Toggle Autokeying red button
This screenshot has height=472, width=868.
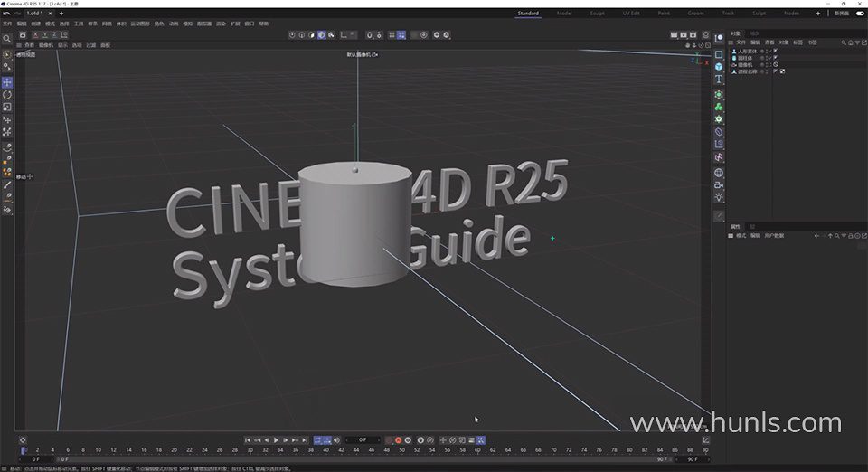398,440
